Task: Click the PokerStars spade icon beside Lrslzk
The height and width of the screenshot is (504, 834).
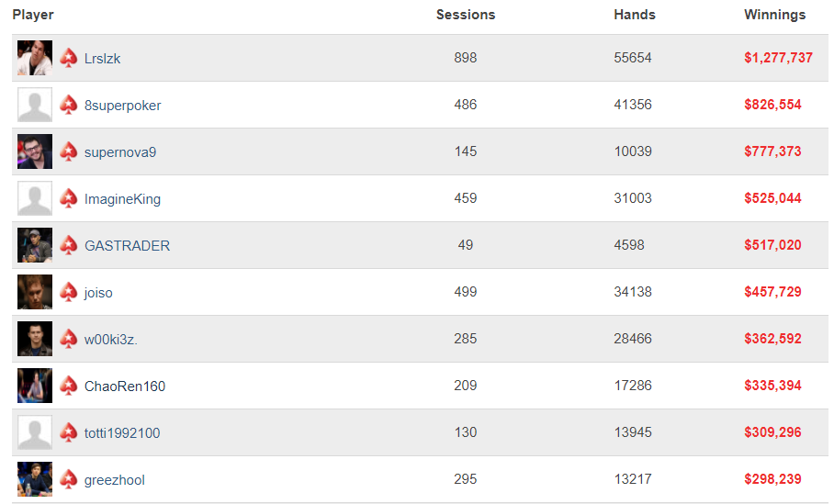Action: point(68,58)
